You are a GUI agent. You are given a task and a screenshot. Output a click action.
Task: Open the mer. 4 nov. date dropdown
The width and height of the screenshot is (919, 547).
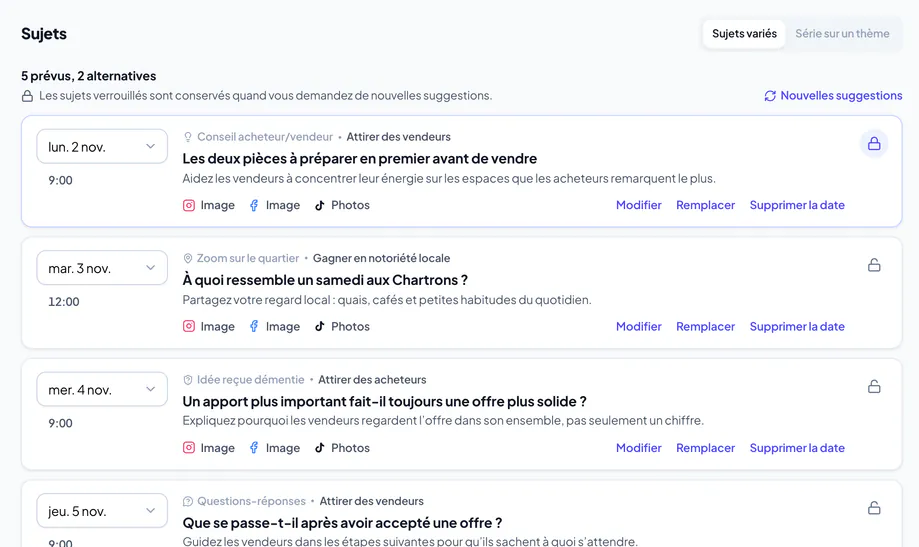(x=102, y=389)
